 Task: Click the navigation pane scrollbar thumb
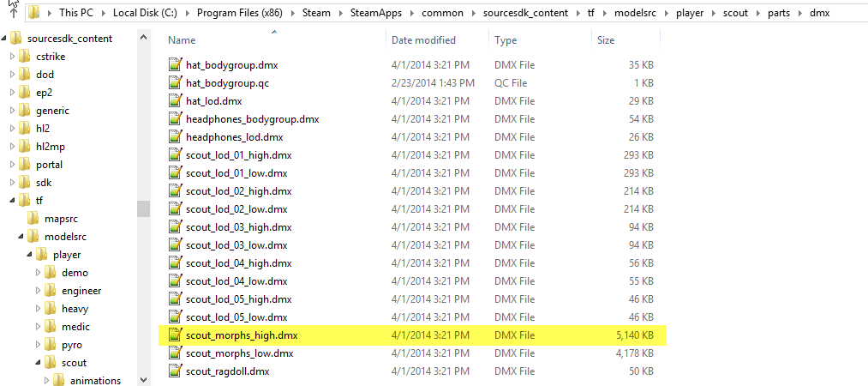pos(143,208)
